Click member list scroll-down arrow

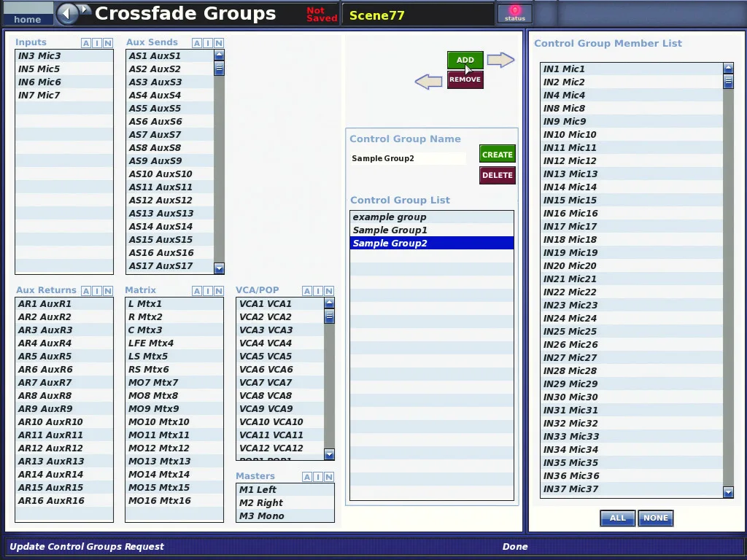coord(728,492)
